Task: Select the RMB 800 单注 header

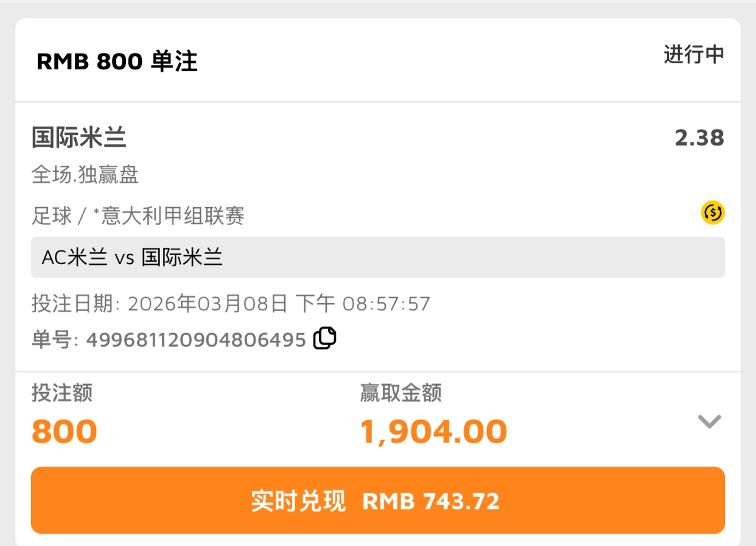Action: [x=117, y=62]
